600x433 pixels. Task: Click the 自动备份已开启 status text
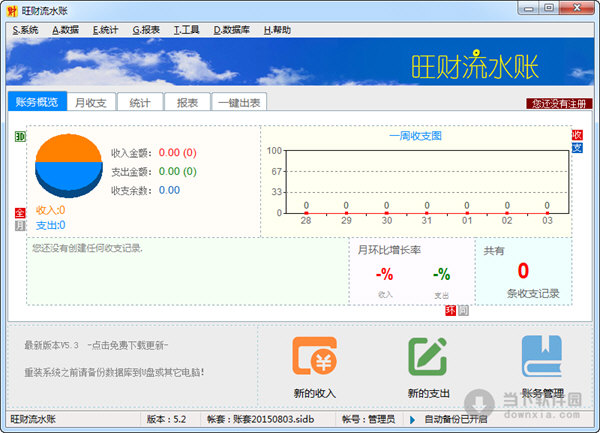tap(456, 419)
